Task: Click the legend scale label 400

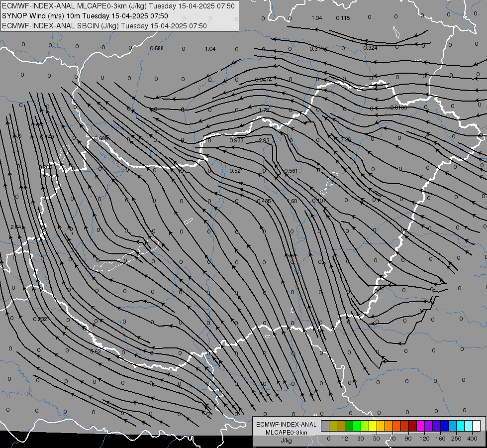Action: 472,439
